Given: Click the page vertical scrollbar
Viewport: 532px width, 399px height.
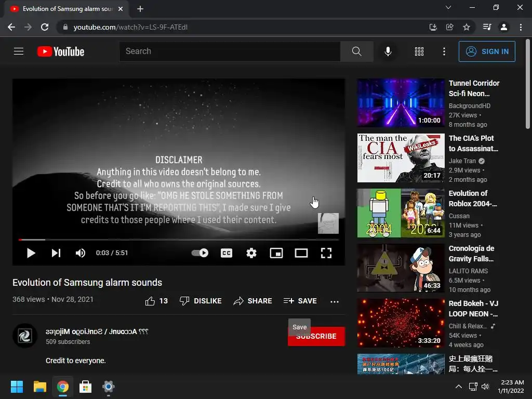Looking at the screenshot, I should pos(528,85).
